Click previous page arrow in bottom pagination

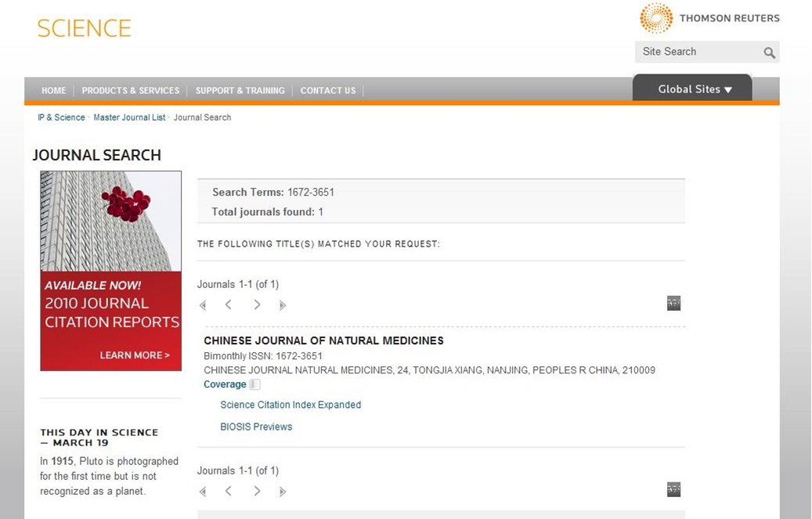click(228, 491)
